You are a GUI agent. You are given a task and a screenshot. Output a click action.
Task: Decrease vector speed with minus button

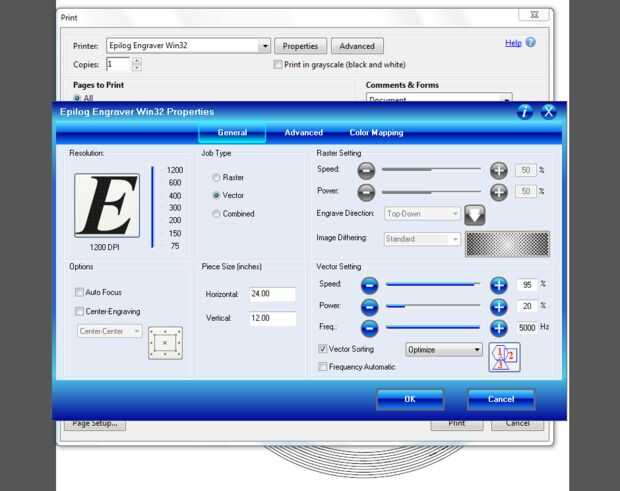pyautogui.click(x=370, y=285)
